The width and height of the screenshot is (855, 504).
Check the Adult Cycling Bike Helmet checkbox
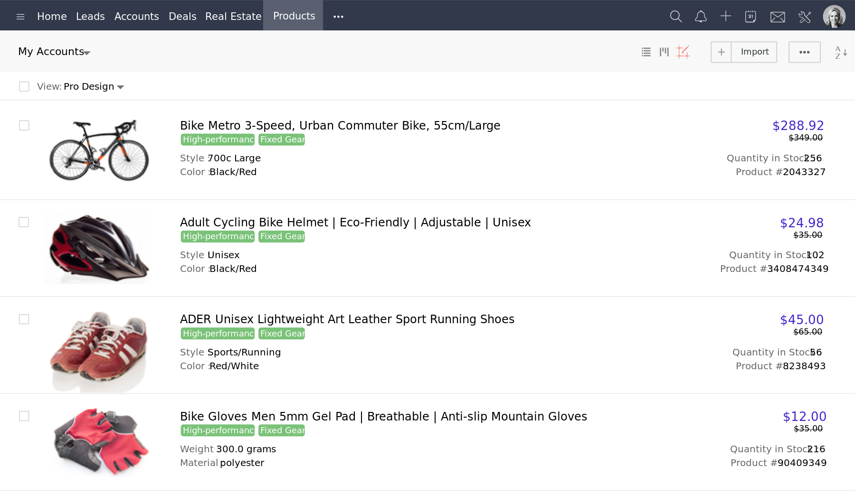point(24,222)
